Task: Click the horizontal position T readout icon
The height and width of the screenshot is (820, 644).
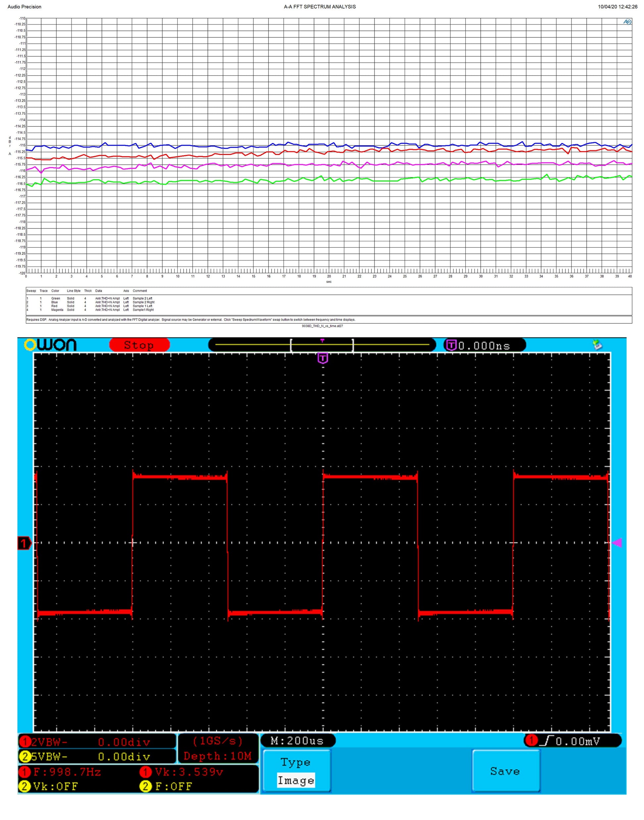Action: (x=451, y=345)
